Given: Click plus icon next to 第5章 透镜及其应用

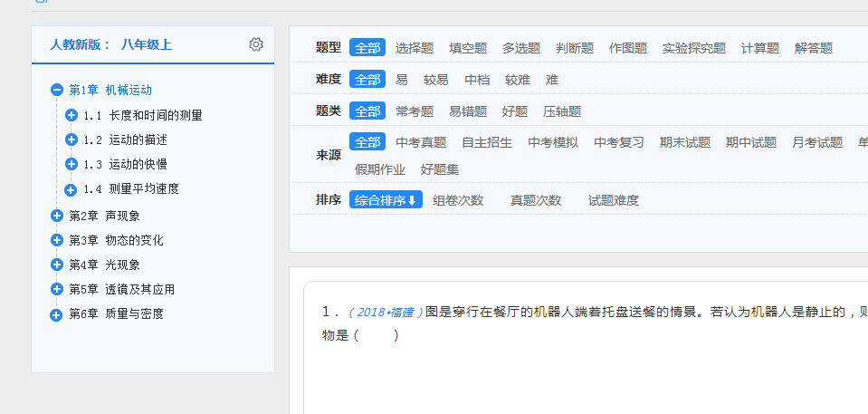Looking at the screenshot, I should (57, 289).
